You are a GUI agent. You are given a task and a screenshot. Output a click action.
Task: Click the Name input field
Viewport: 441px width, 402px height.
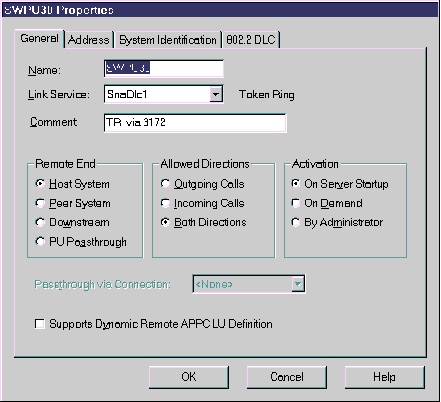pyautogui.click(x=164, y=69)
